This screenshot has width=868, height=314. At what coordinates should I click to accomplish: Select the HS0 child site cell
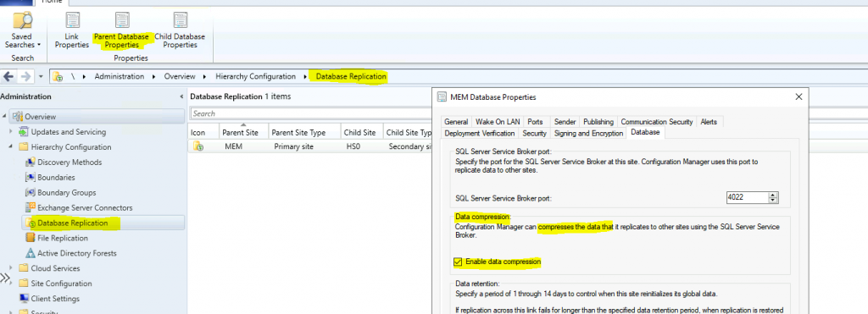pyautogui.click(x=353, y=147)
